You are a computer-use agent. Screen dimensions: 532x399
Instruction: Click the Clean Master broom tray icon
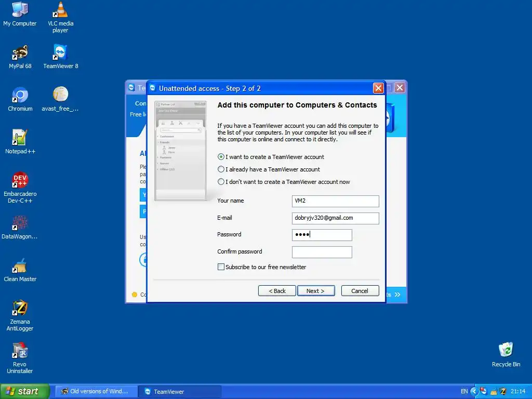coord(494,392)
